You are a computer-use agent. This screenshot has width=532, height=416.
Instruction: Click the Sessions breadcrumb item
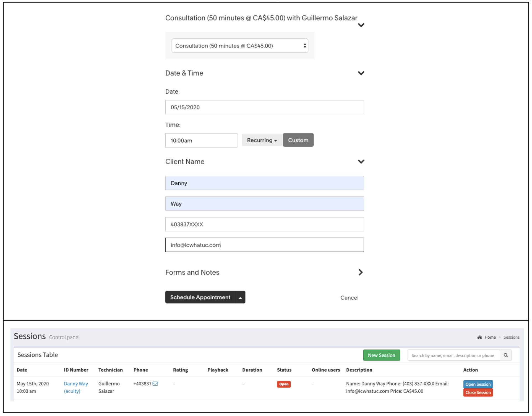pyautogui.click(x=511, y=337)
